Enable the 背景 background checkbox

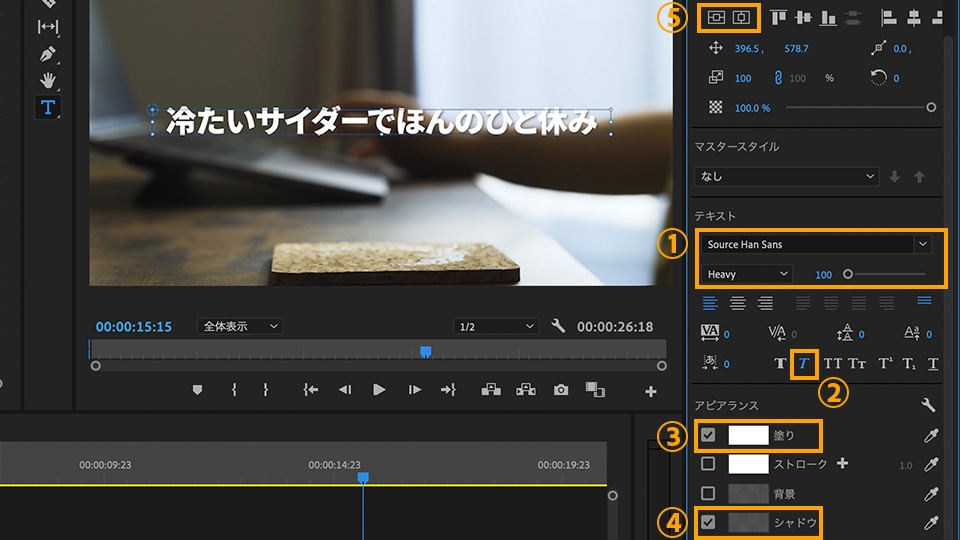708,493
